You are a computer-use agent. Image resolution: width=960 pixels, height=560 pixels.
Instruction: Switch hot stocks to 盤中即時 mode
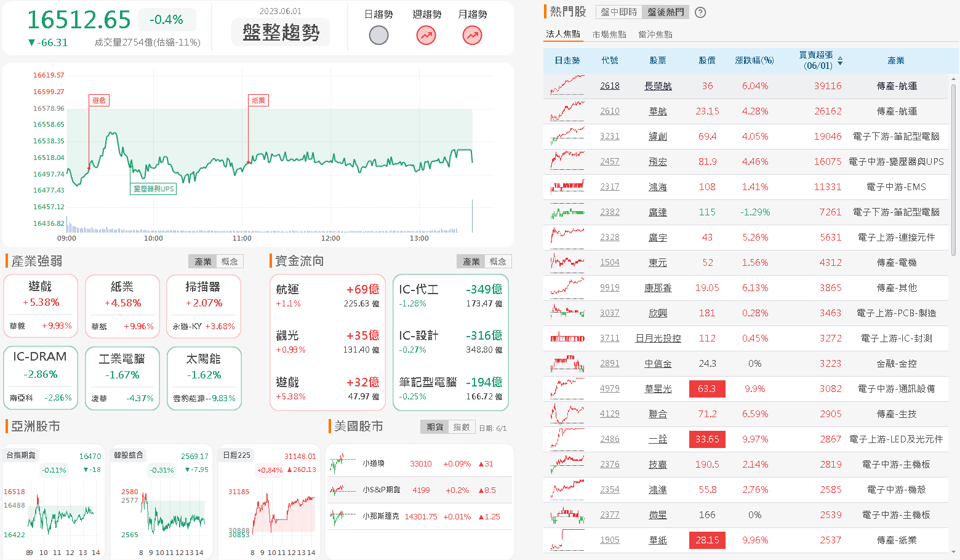click(x=619, y=12)
